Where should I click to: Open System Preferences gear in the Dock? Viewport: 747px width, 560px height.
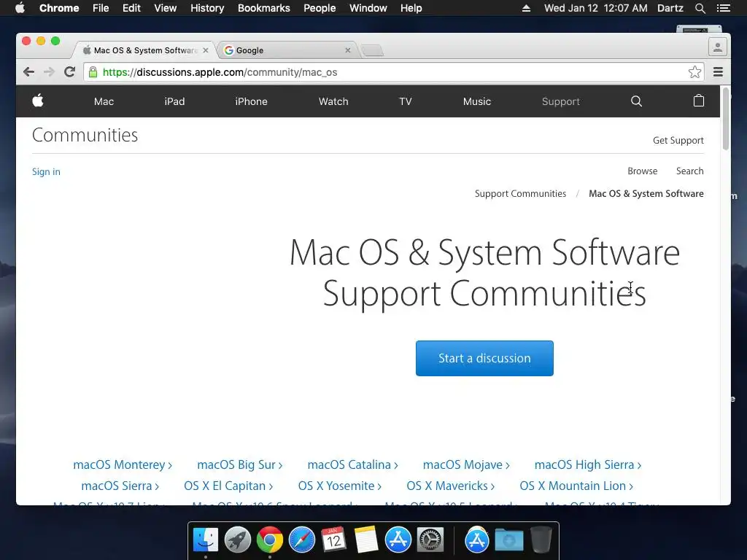[x=430, y=540]
